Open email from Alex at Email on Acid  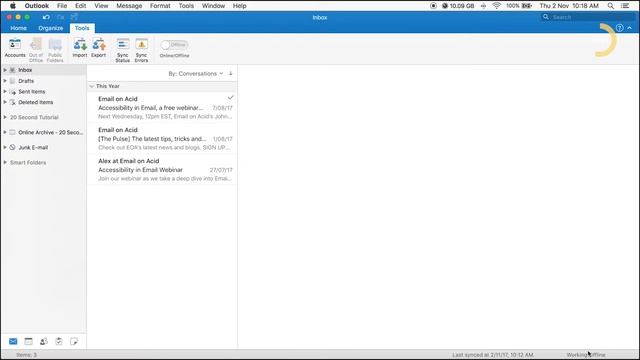click(x=162, y=169)
